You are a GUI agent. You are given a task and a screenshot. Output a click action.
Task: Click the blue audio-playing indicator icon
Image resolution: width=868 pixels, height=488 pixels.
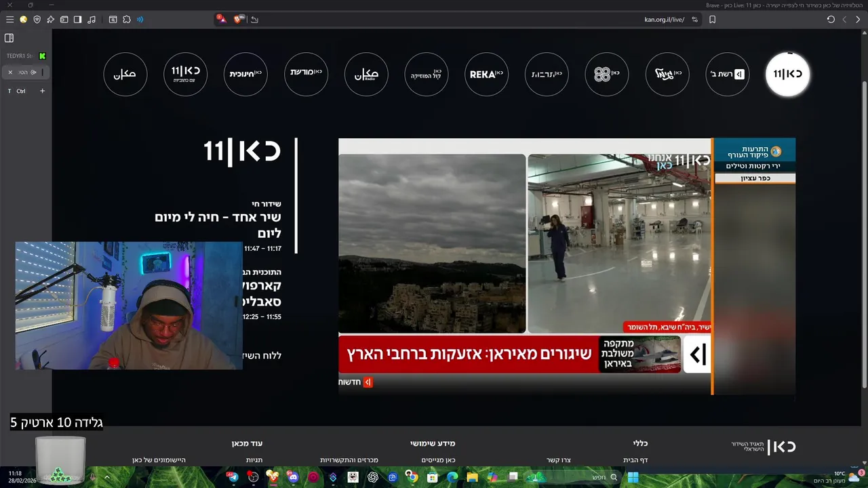[140, 20]
